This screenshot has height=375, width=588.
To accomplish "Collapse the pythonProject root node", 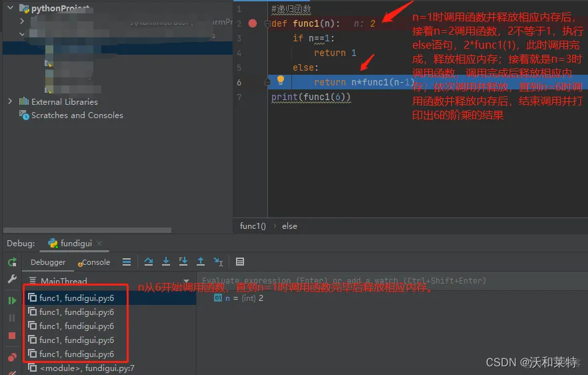I will coord(11,7).
